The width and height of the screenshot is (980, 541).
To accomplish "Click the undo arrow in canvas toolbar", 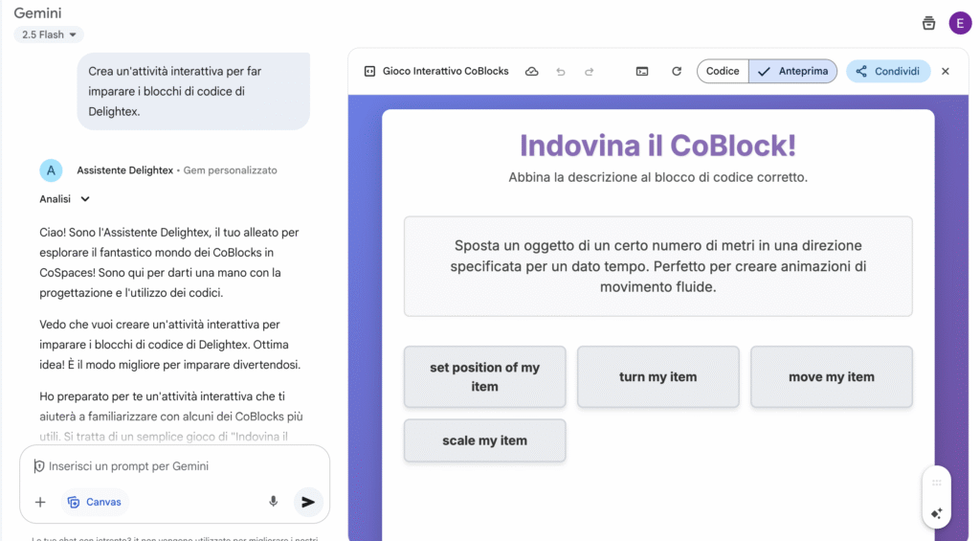I will pyautogui.click(x=561, y=72).
